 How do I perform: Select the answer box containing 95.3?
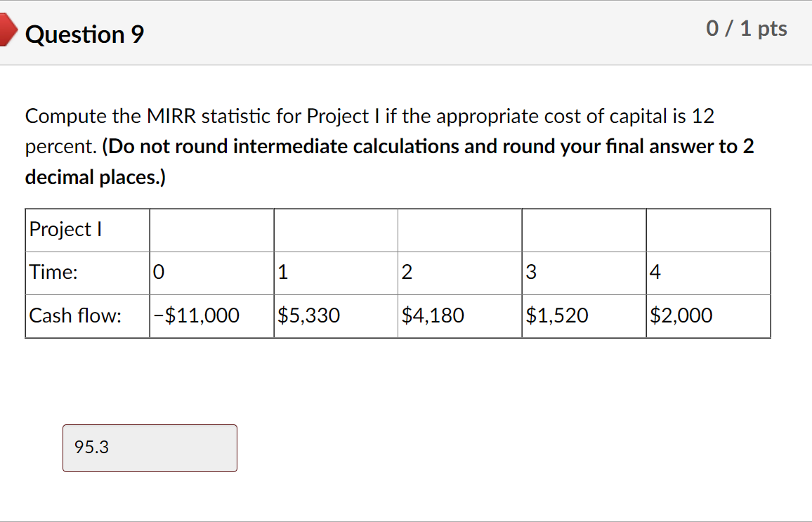pyautogui.click(x=149, y=448)
